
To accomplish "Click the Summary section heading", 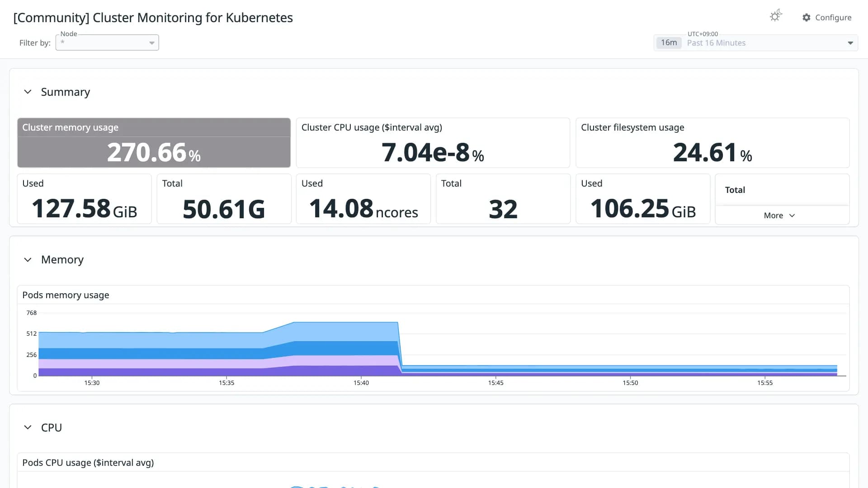I will point(66,92).
